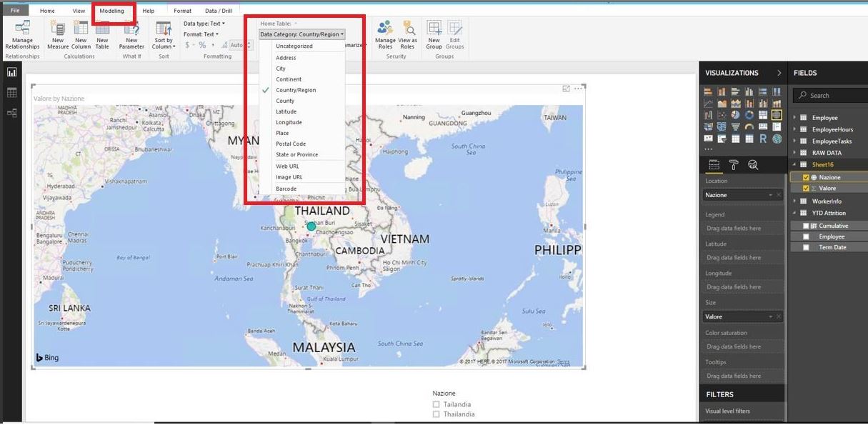Open the Analytics magnifier pane
The image size is (868, 425).
point(753,165)
